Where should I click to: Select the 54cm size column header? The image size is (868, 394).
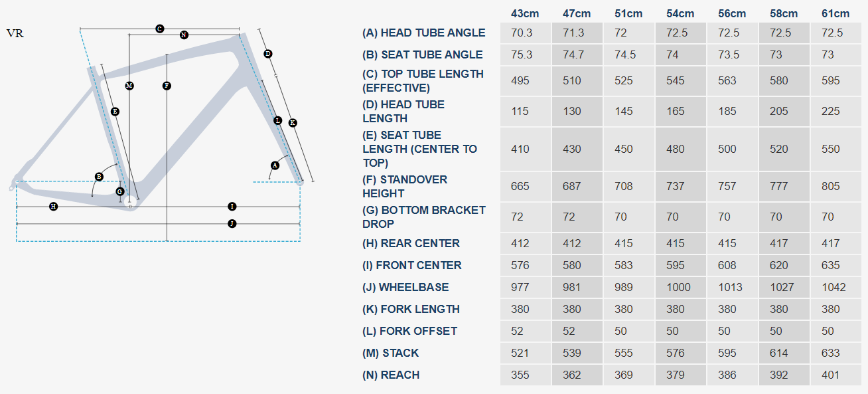point(680,13)
